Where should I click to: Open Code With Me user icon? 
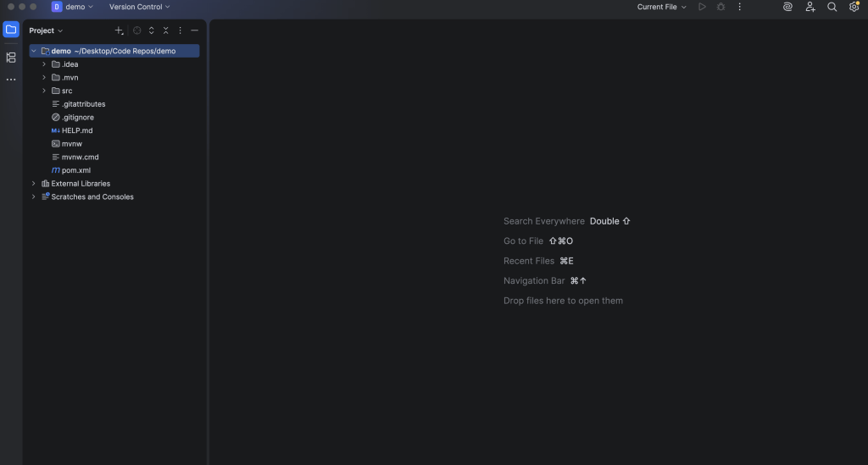pos(810,7)
